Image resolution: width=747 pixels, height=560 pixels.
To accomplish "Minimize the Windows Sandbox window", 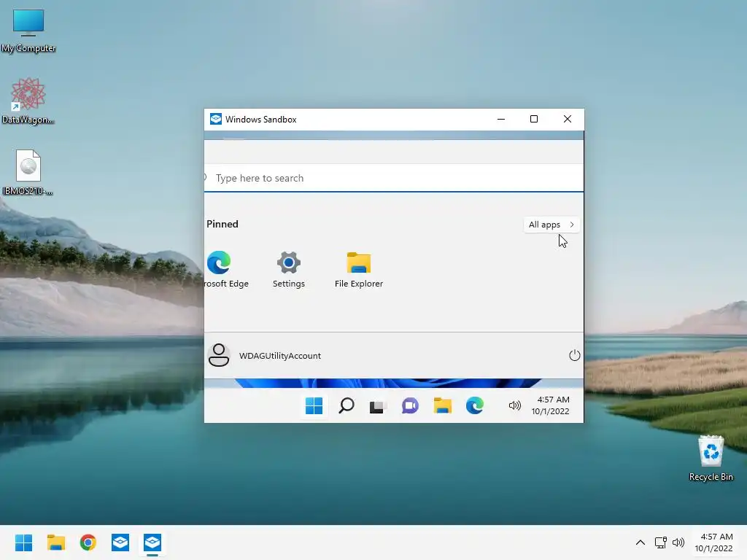I will point(501,119).
